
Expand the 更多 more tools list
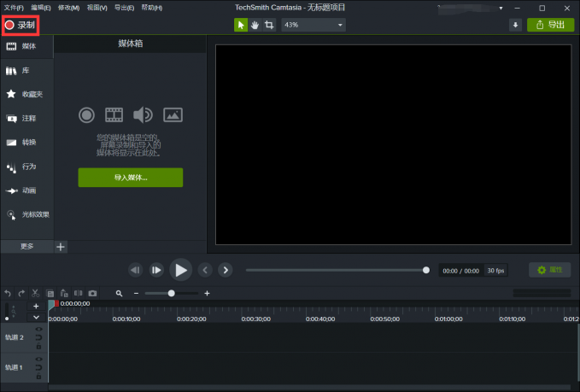pyautogui.click(x=27, y=247)
